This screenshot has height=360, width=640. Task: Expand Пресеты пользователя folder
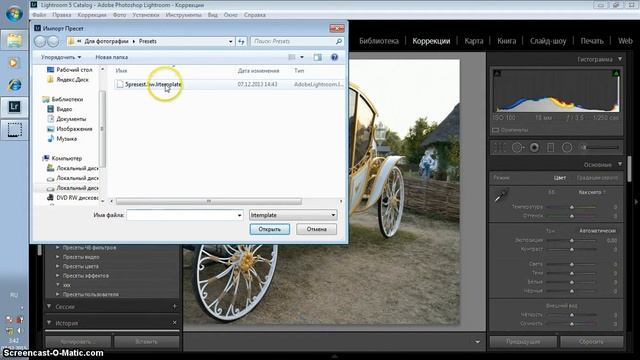point(58,294)
